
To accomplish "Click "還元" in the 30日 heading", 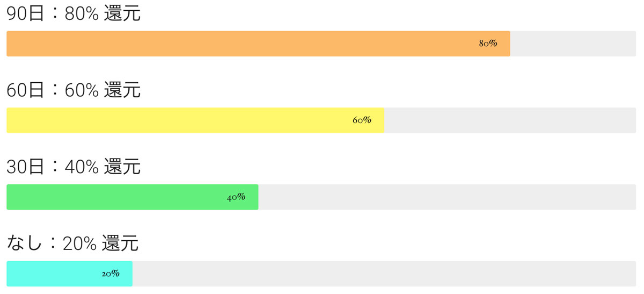I will click(x=122, y=167).
